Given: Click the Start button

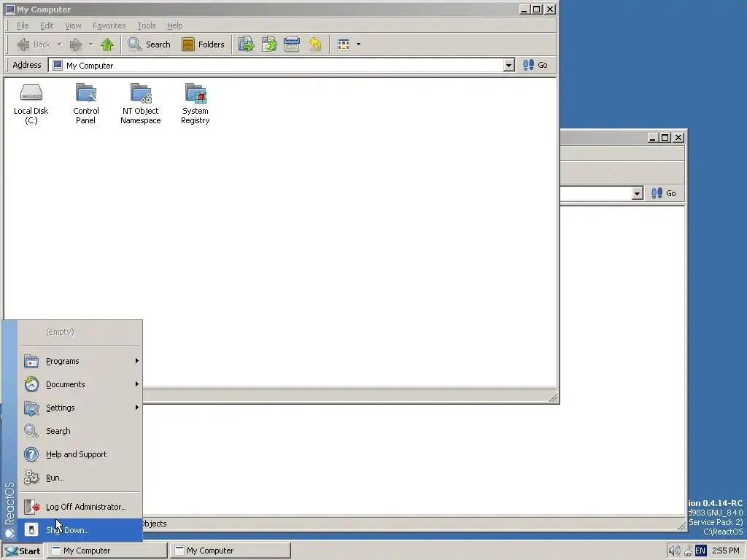Looking at the screenshot, I should click(23, 551).
